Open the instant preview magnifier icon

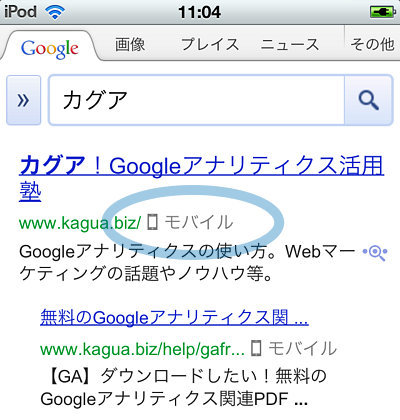point(375,253)
